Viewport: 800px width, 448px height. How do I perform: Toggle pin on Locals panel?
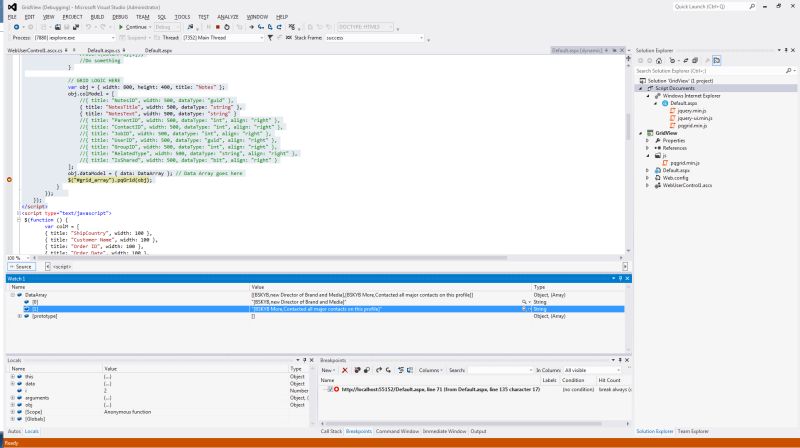[305, 360]
